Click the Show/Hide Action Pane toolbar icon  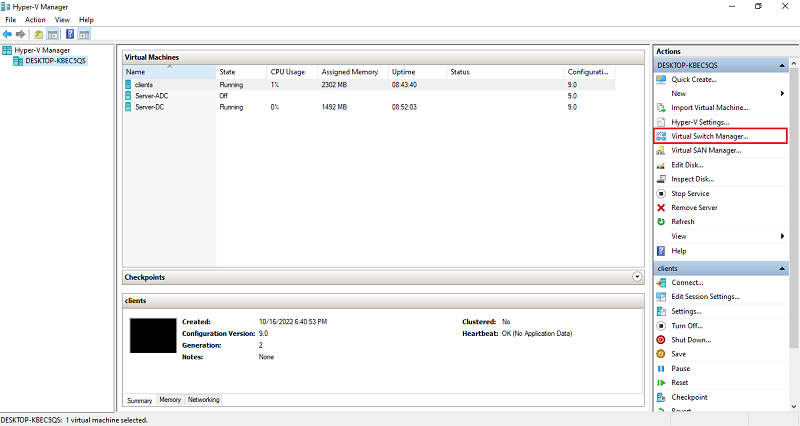[x=84, y=34]
